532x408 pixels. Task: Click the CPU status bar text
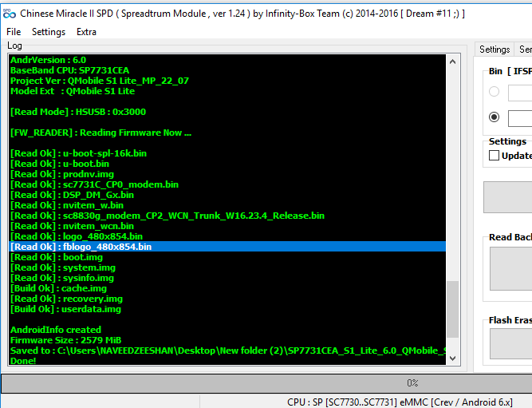click(x=400, y=402)
